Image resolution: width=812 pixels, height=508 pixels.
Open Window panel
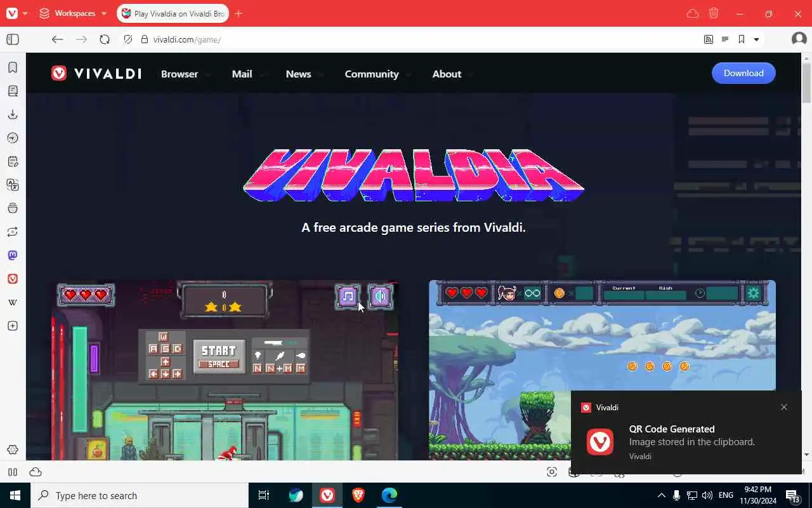coord(13,208)
